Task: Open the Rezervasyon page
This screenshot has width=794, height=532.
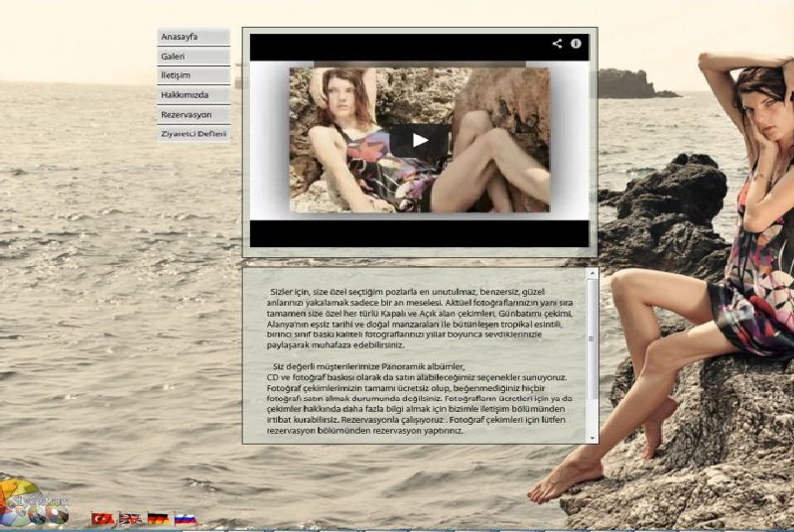Action: click(x=194, y=115)
